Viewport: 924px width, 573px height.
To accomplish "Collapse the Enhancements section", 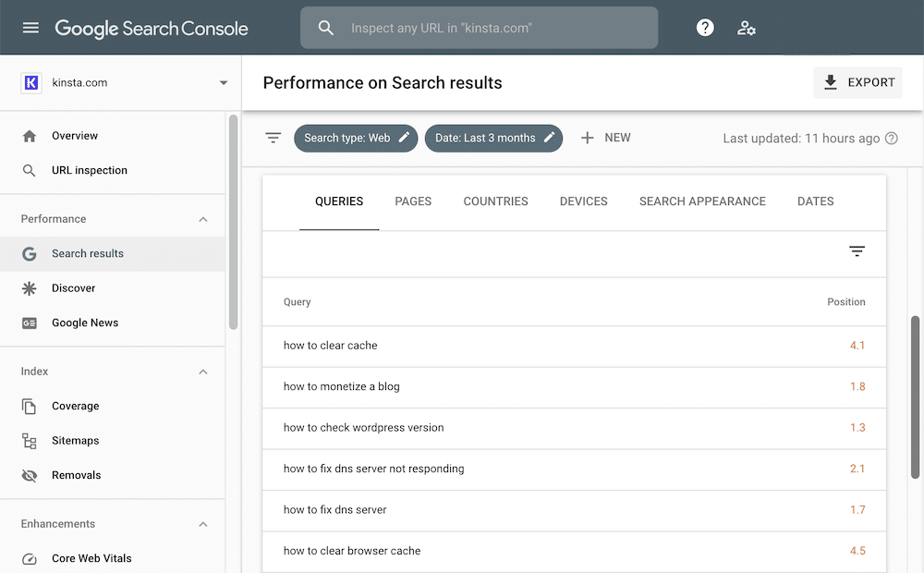I will pyautogui.click(x=203, y=524).
